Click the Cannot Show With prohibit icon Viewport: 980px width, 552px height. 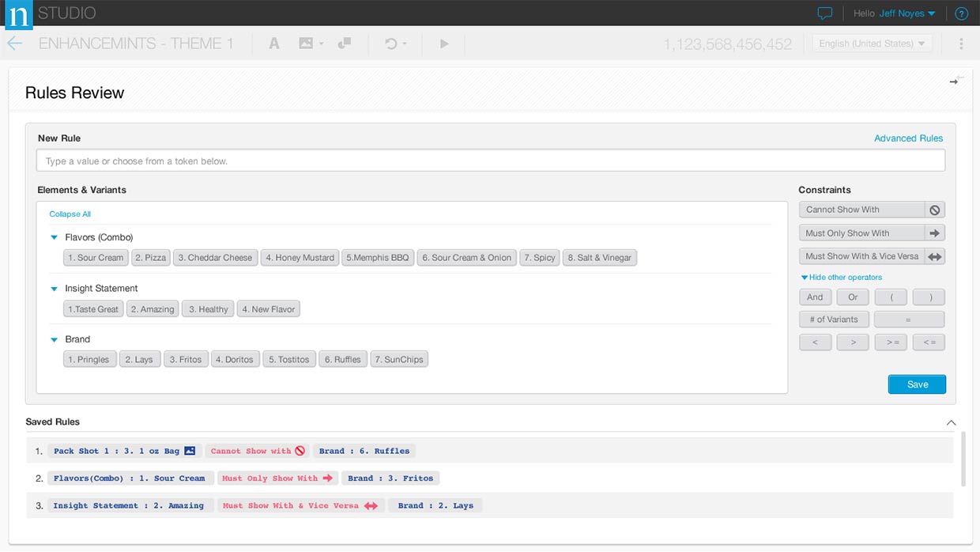tap(935, 210)
